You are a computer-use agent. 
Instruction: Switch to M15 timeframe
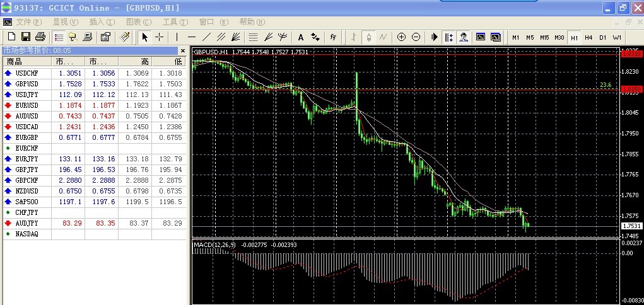pyautogui.click(x=544, y=37)
